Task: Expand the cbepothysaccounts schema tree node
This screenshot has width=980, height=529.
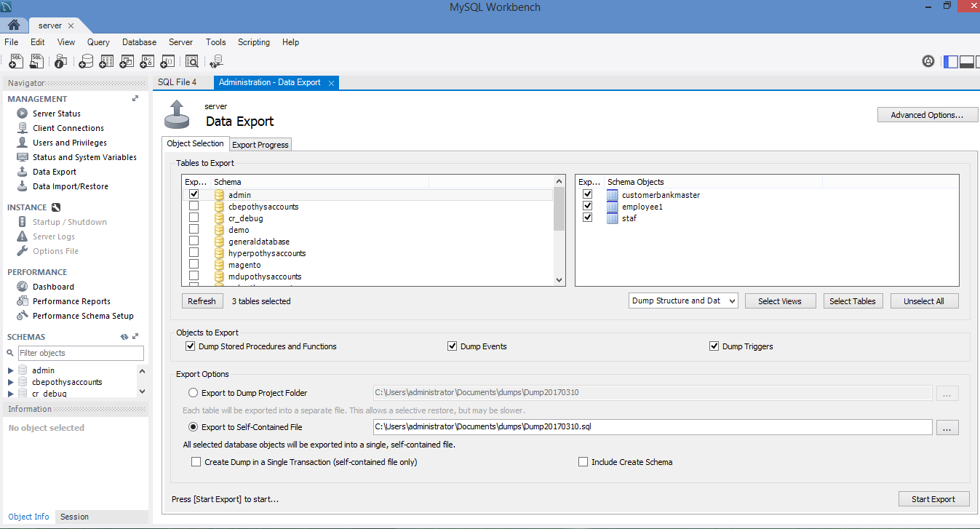Action: 10,382
